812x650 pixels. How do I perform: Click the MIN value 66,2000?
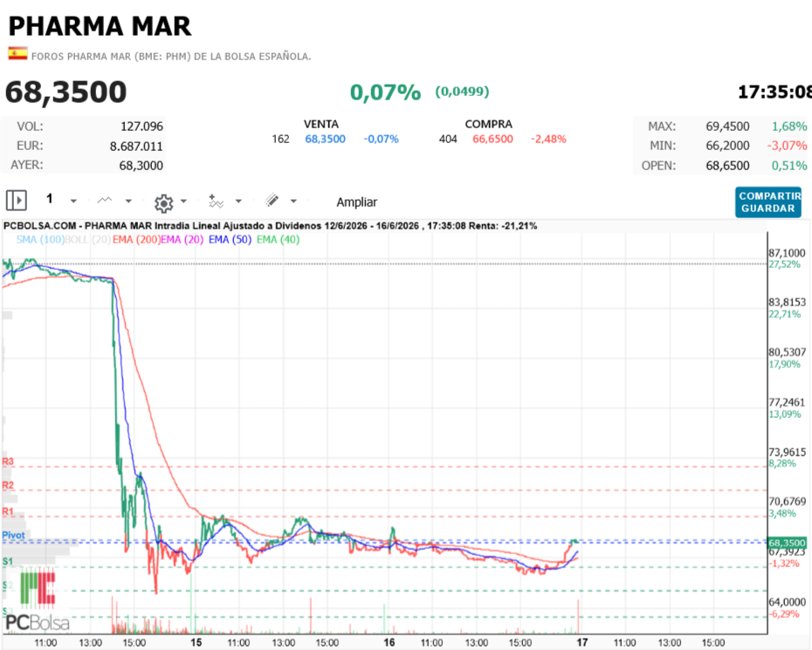(x=727, y=146)
